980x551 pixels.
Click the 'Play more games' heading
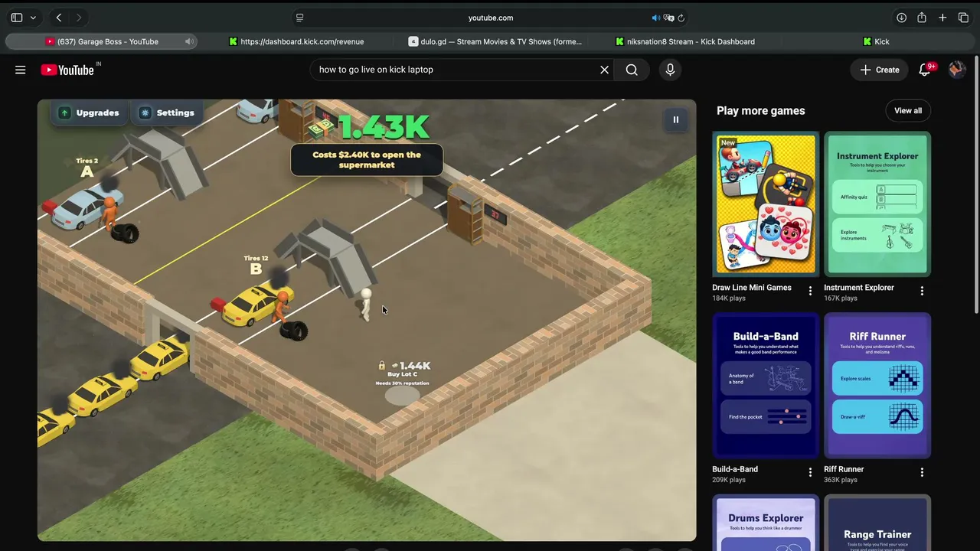[x=760, y=111]
